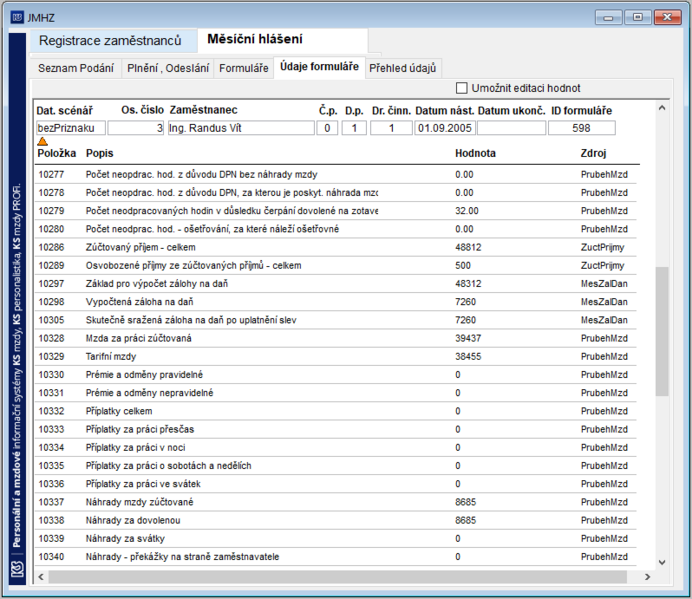Click the KS logo at bottom of sidebar
The height and width of the screenshot is (599, 692).
[17, 569]
